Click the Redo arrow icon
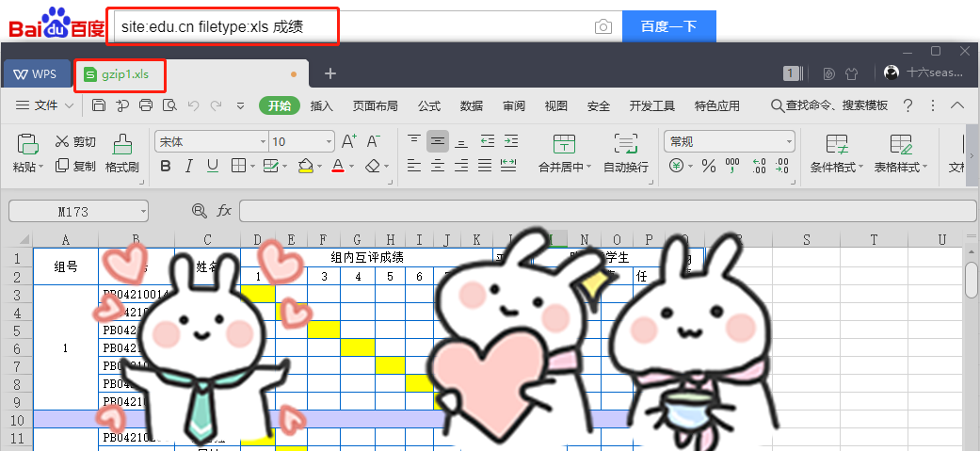 217,105
